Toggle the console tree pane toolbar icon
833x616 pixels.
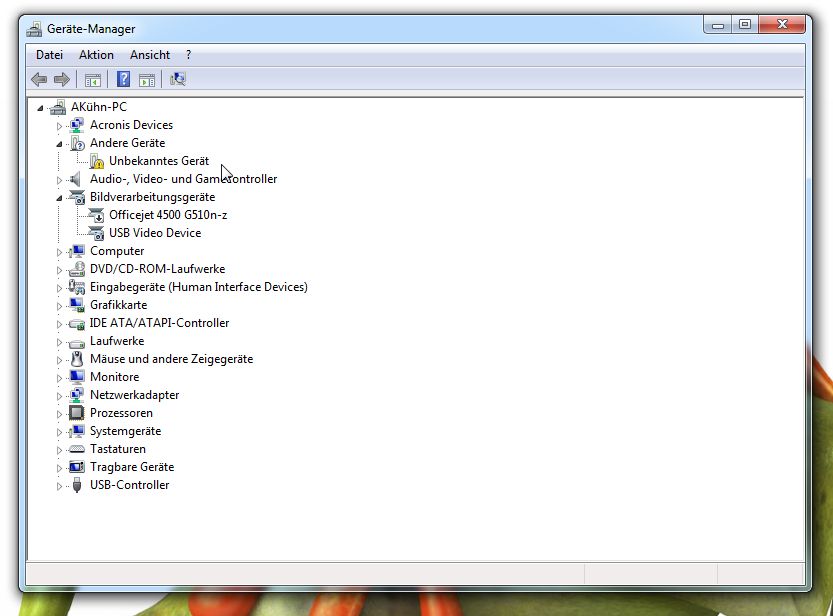92,80
